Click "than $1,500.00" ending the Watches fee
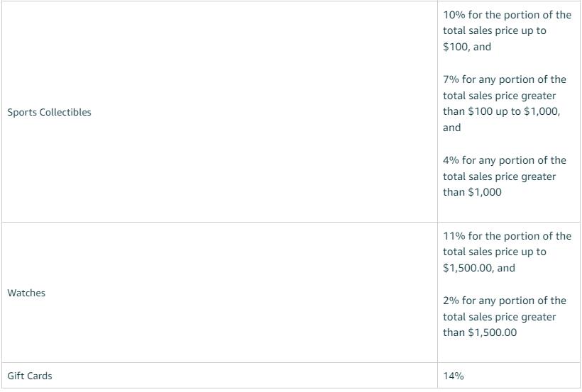The width and height of the screenshot is (582, 392). point(480,332)
